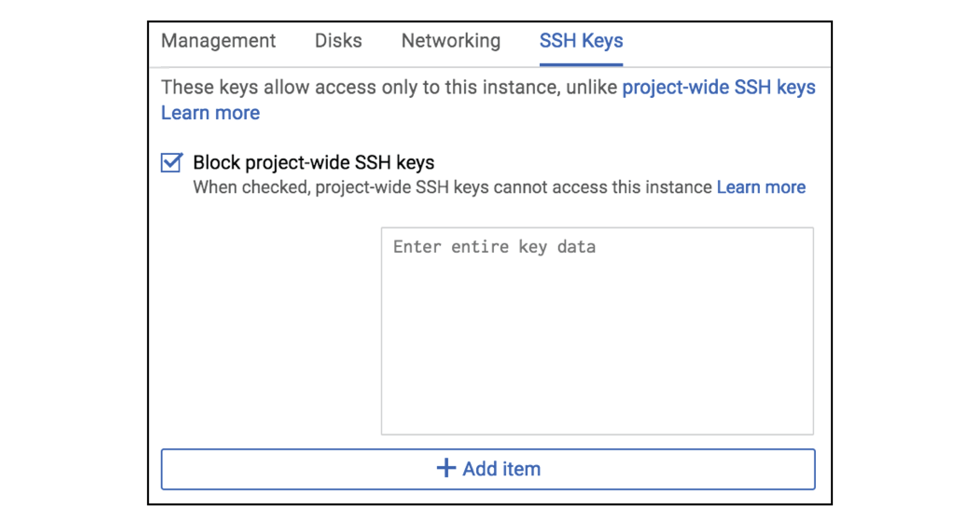The image size is (980, 530).
Task: Open the project-wide SSH keys link
Action: pyautogui.click(x=719, y=88)
